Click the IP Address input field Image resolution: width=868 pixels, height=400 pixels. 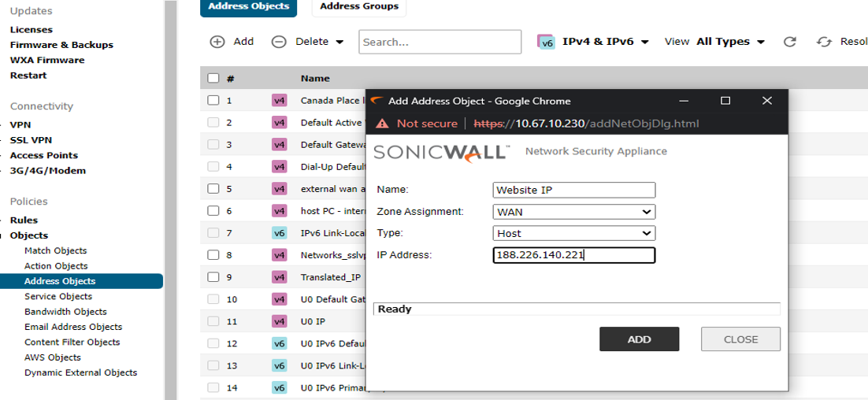(x=574, y=255)
